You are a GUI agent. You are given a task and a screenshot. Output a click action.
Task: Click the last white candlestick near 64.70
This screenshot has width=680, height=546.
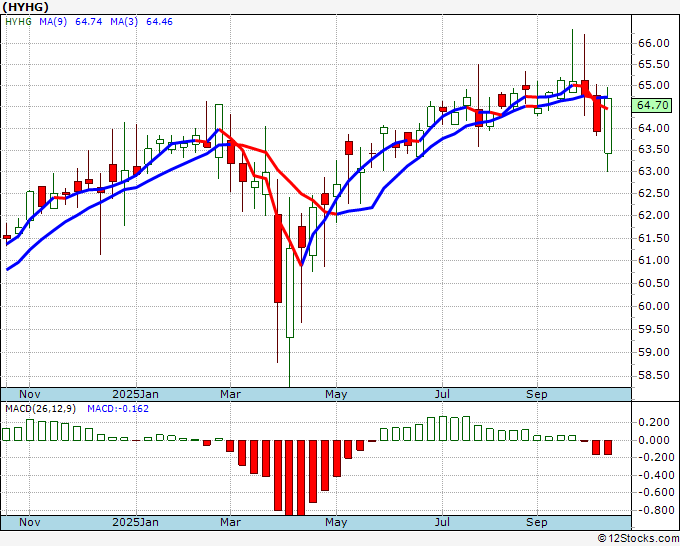click(x=608, y=126)
